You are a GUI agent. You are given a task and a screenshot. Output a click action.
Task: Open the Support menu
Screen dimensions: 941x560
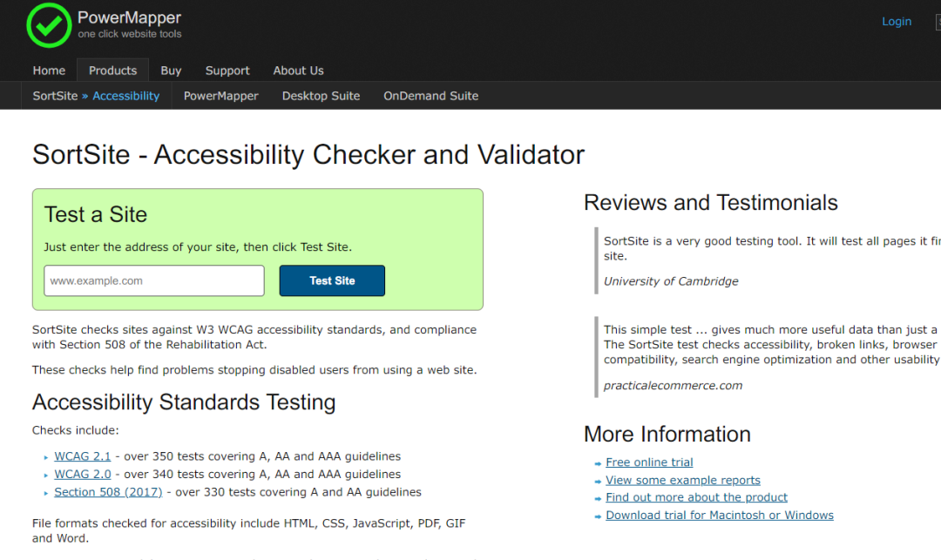click(x=227, y=71)
